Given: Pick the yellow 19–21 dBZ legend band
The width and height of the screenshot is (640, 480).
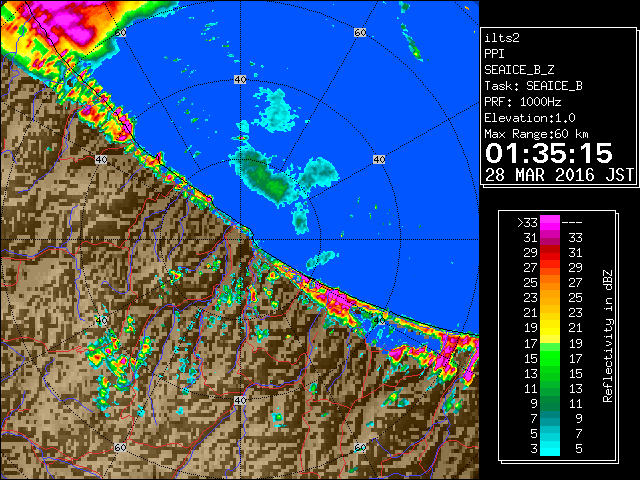Looking at the screenshot, I should pyautogui.click(x=550, y=328).
